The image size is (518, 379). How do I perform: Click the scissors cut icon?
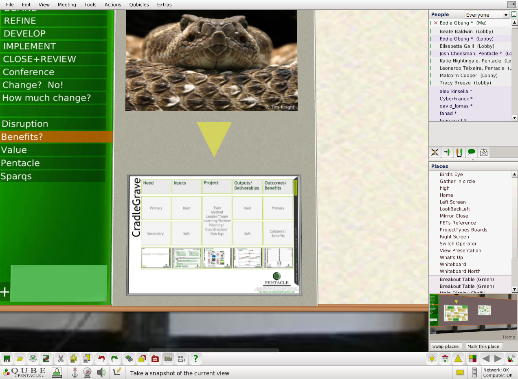click(x=61, y=359)
